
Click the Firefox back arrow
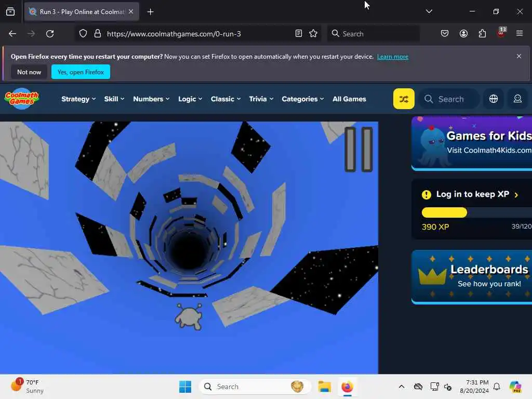[12, 34]
